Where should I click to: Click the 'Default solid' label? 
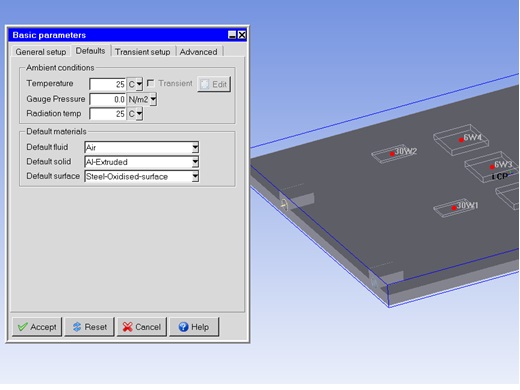click(x=49, y=162)
